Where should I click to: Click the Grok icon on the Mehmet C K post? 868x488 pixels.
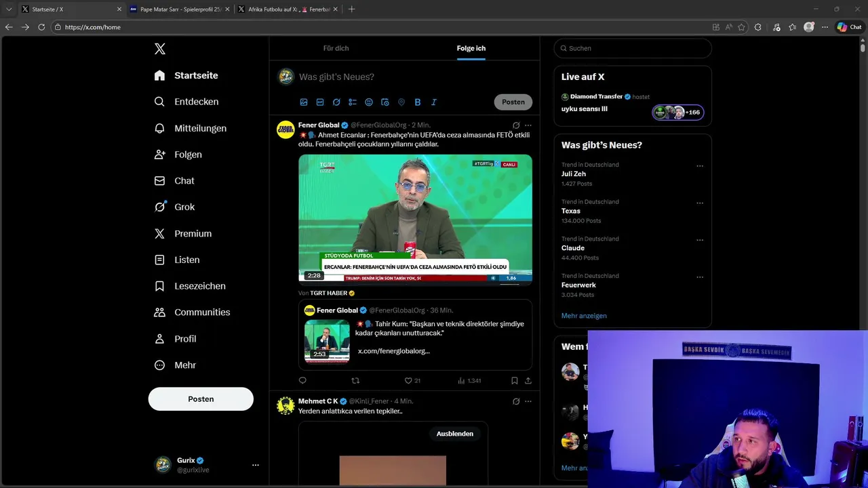tap(516, 401)
